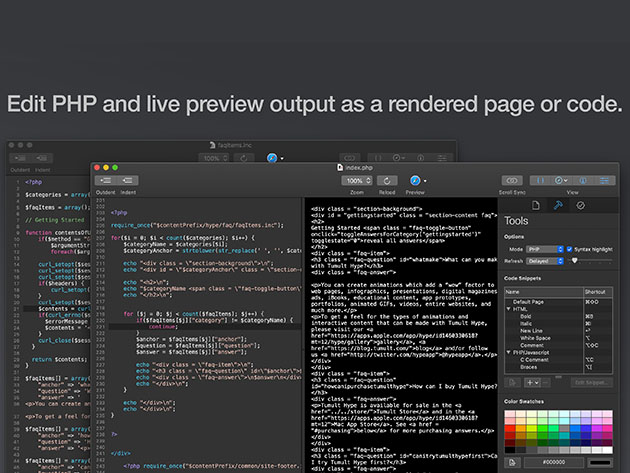Click the Indent button in faqitems.inc window

coord(42,158)
